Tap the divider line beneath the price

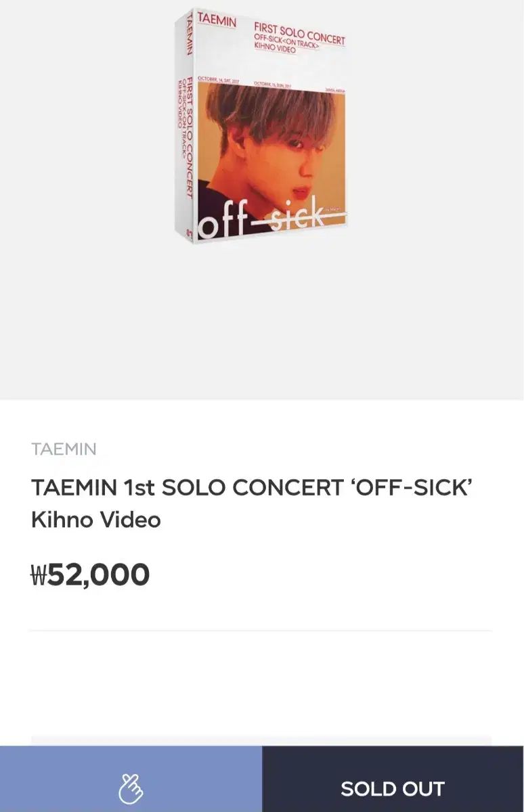(261, 631)
